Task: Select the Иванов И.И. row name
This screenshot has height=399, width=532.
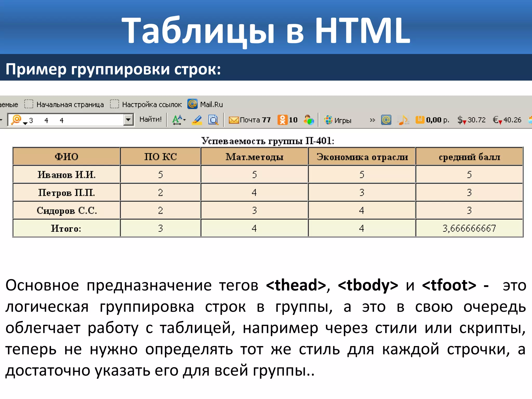Action: 66,175
